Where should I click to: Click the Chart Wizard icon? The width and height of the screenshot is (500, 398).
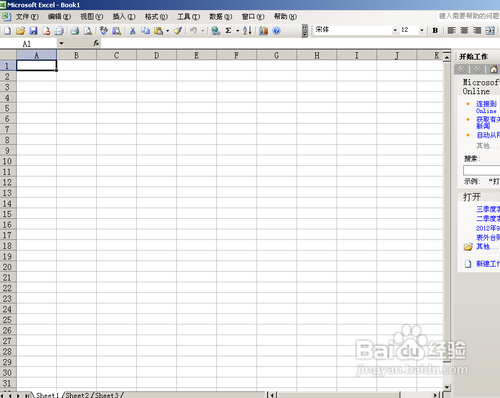[x=263, y=31]
